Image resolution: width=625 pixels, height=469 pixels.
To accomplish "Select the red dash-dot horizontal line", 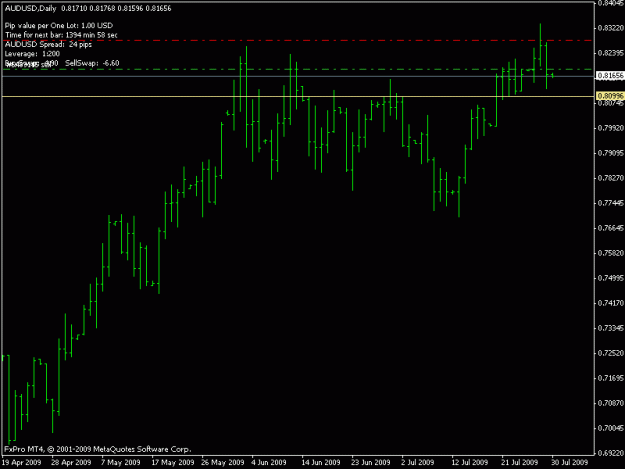I will click(x=297, y=40).
